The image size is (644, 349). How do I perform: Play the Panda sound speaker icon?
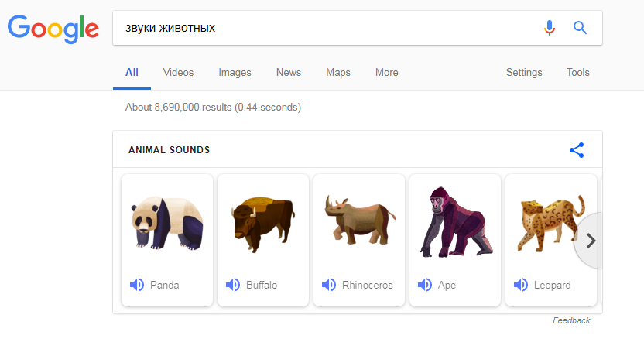click(x=137, y=285)
